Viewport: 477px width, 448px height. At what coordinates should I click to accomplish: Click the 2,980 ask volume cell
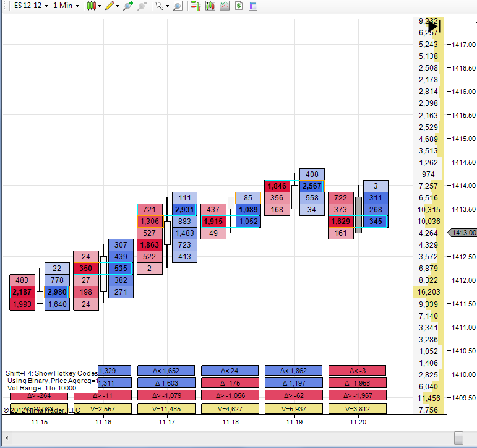57,292
